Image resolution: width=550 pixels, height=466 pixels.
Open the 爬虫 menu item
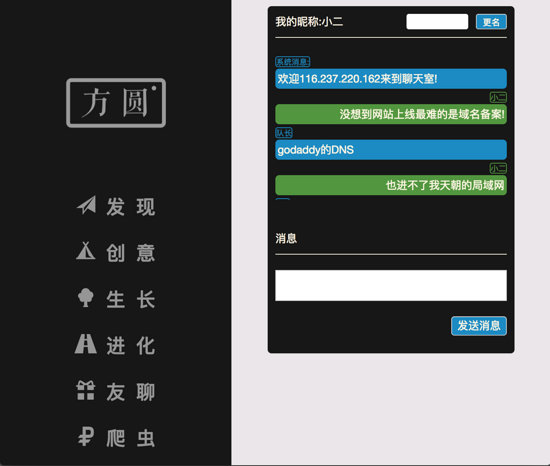(x=130, y=438)
